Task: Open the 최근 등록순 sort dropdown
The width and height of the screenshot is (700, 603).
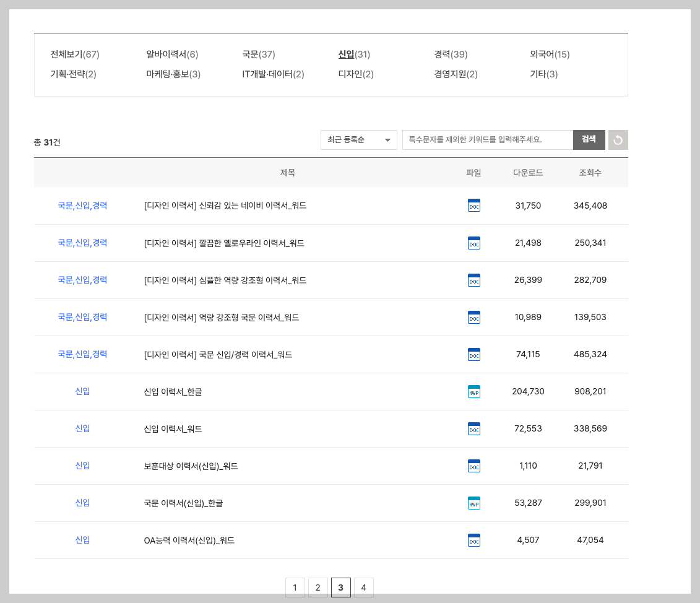Action: coord(358,140)
